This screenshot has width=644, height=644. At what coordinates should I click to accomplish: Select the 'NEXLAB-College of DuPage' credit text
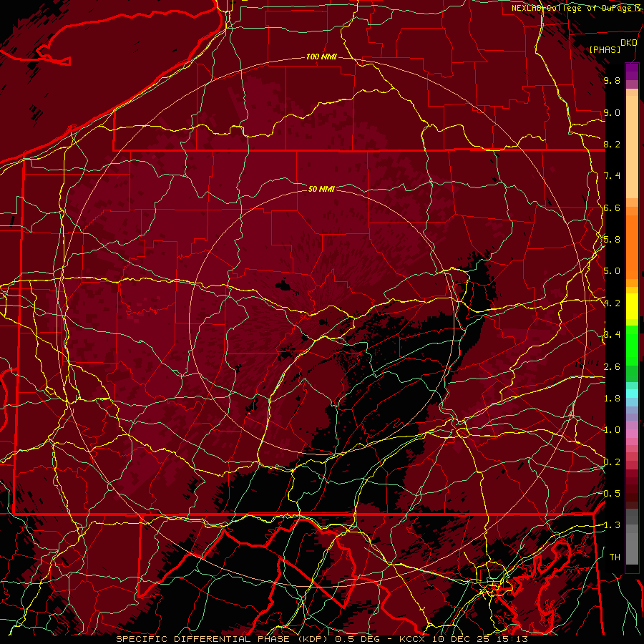(x=572, y=8)
